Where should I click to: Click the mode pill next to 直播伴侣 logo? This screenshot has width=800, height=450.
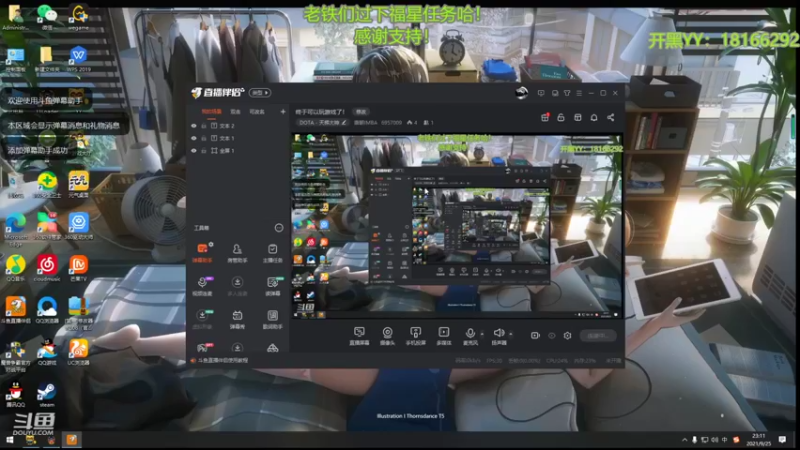point(260,93)
